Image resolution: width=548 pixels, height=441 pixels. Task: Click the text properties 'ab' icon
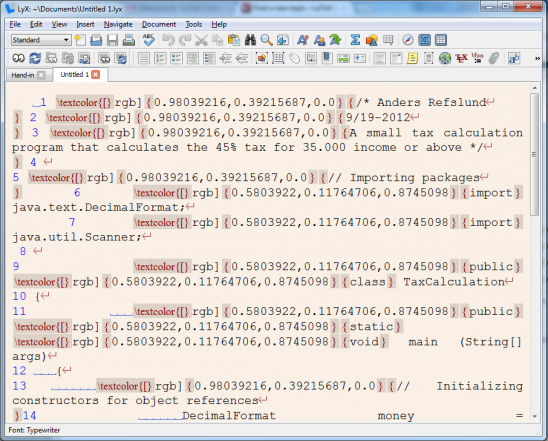coord(514,58)
